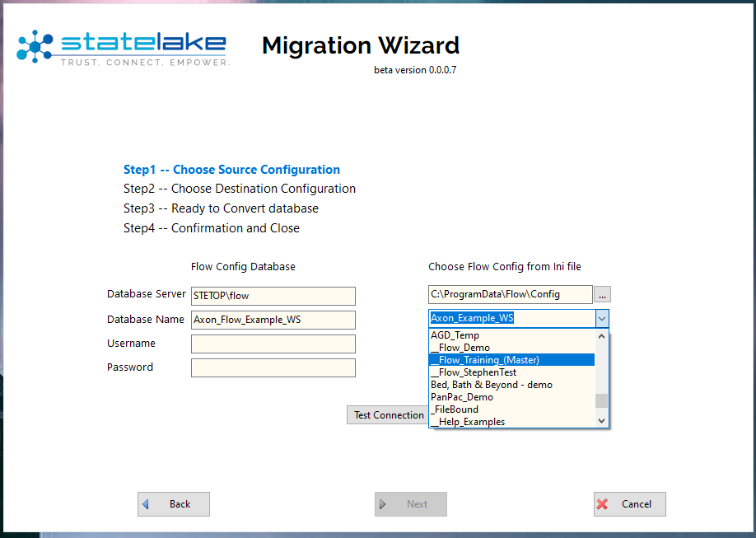The height and width of the screenshot is (538, 756).
Task: Cancel the migration wizard
Action: (x=630, y=504)
